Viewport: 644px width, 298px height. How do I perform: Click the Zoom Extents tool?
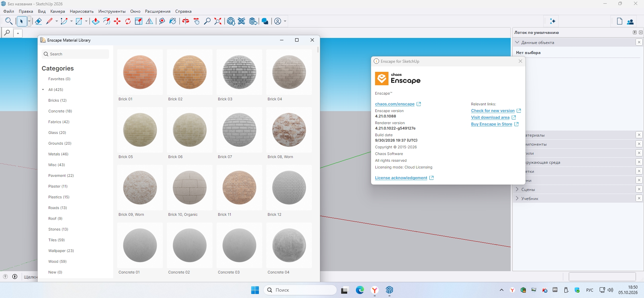click(x=218, y=21)
